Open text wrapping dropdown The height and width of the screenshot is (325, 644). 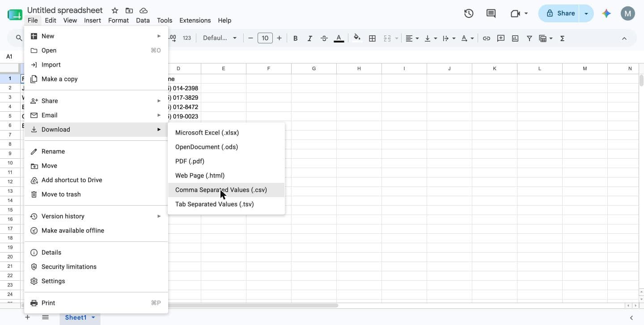pos(449,38)
